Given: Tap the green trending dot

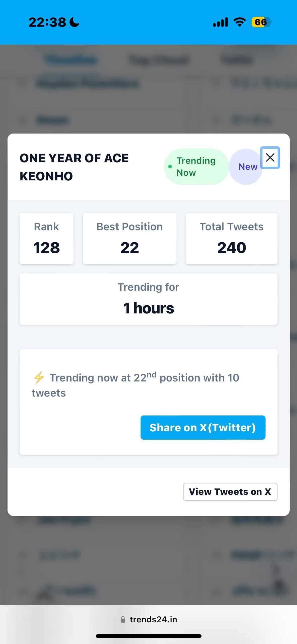Looking at the screenshot, I should pyautogui.click(x=170, y=167).
